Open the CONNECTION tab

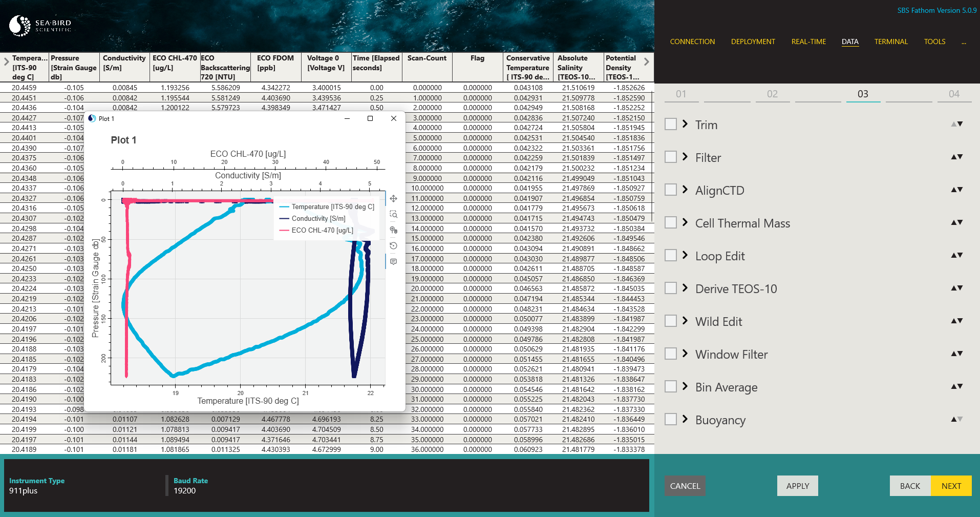click(x=692, y=42)
